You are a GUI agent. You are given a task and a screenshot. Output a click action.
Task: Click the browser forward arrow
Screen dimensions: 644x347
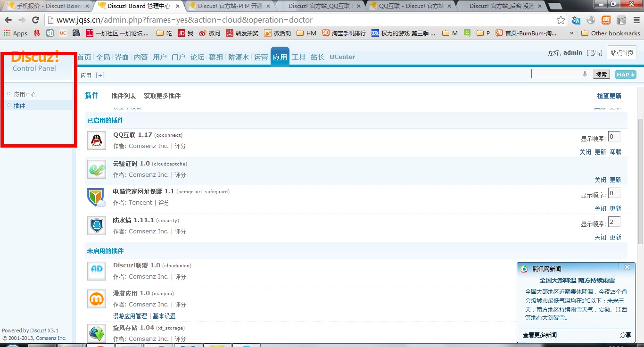click(22, 20)
